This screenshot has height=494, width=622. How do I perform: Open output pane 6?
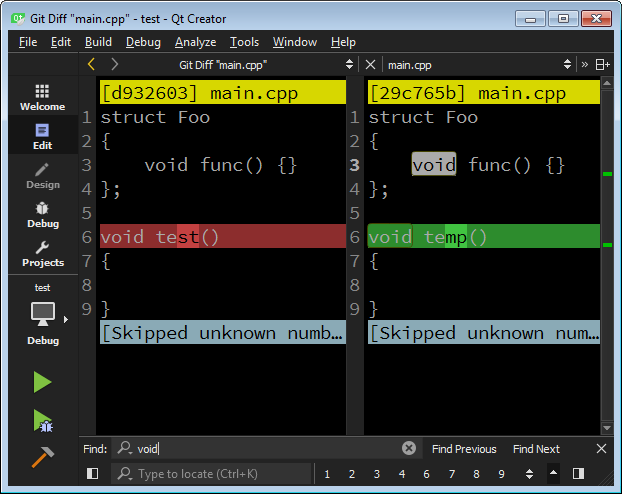coord(426,474)
